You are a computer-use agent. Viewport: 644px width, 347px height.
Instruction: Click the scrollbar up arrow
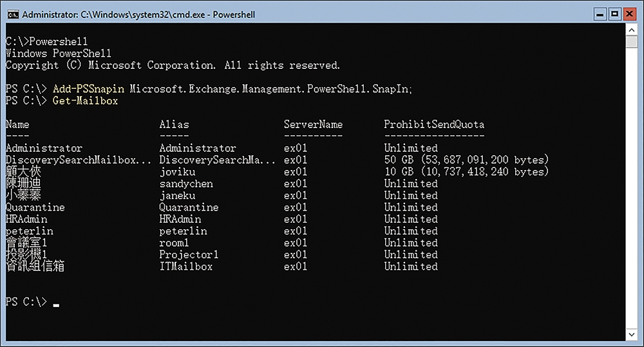point(632,30)
